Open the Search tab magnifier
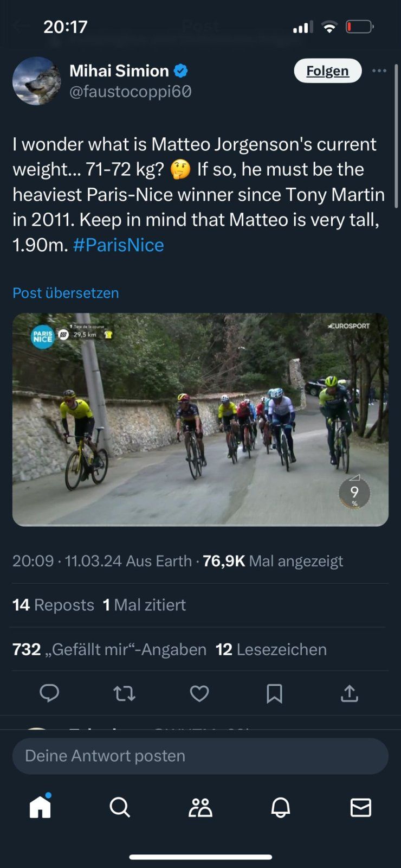Viewport: 401px width, 868px height. click(120, 807)
